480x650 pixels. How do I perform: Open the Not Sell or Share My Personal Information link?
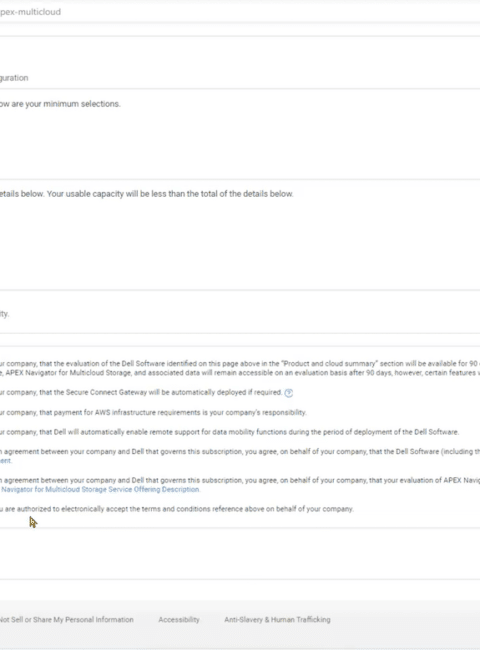pos(67,620)
